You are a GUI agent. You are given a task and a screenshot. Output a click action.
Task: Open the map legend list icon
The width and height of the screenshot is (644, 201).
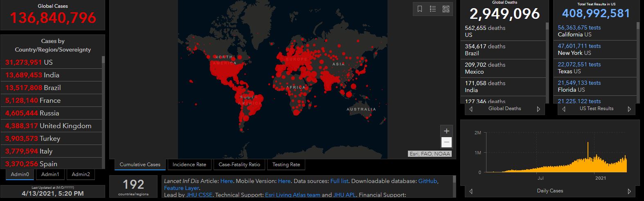(x=433, y=9)
